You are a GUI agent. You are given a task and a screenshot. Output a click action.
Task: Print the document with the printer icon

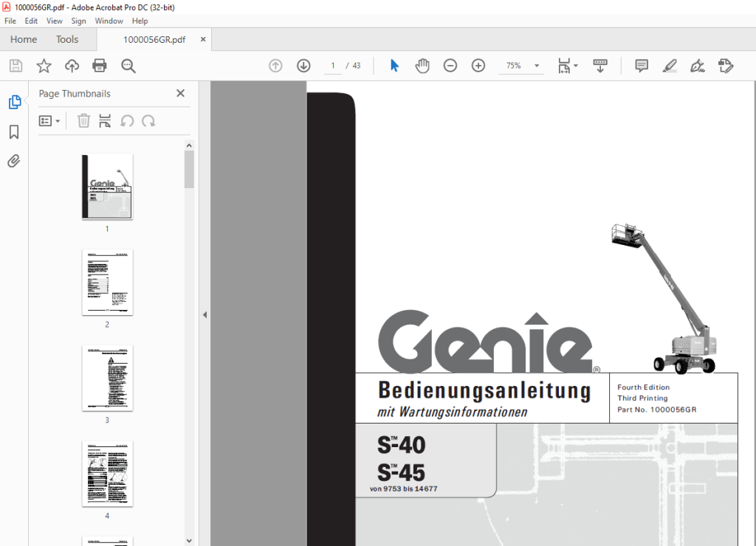coord(100,66)
